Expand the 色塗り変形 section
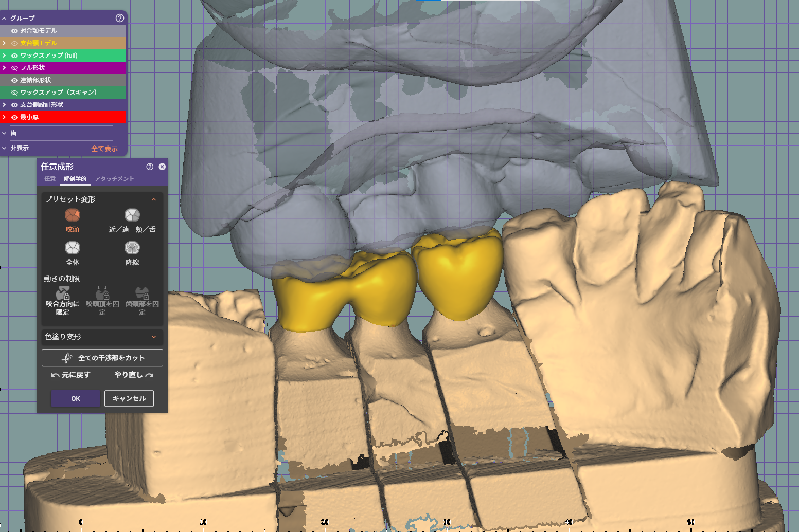 pos(153,337)
